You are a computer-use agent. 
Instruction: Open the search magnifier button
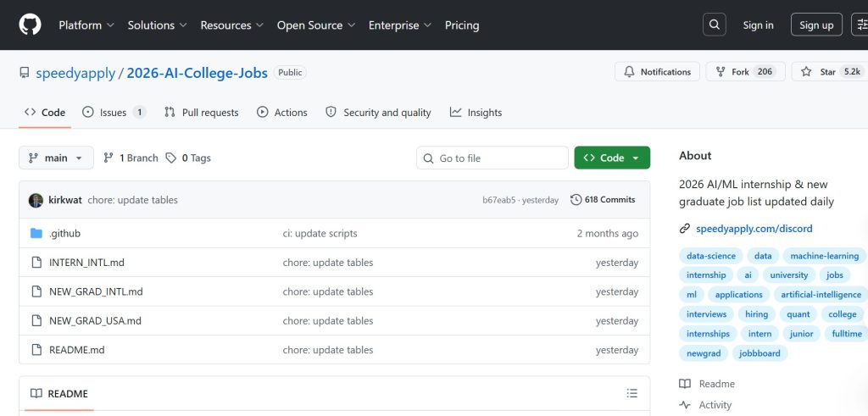(714, 25)
